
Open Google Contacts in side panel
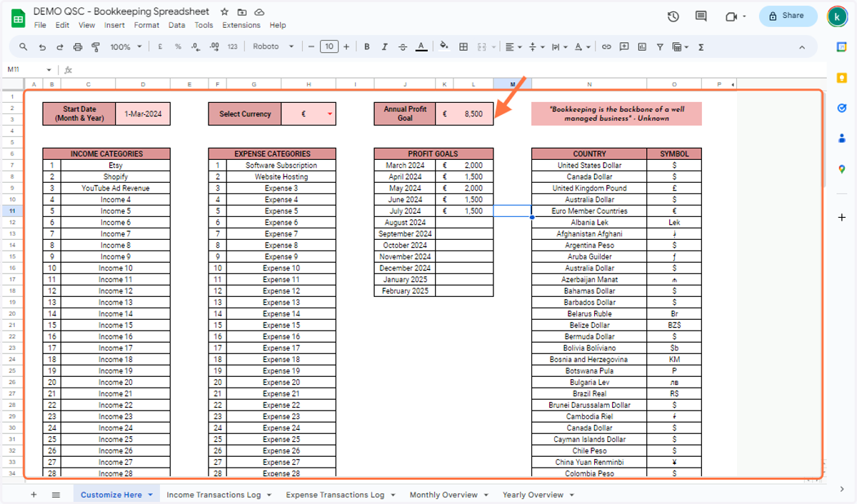point(842,139)
